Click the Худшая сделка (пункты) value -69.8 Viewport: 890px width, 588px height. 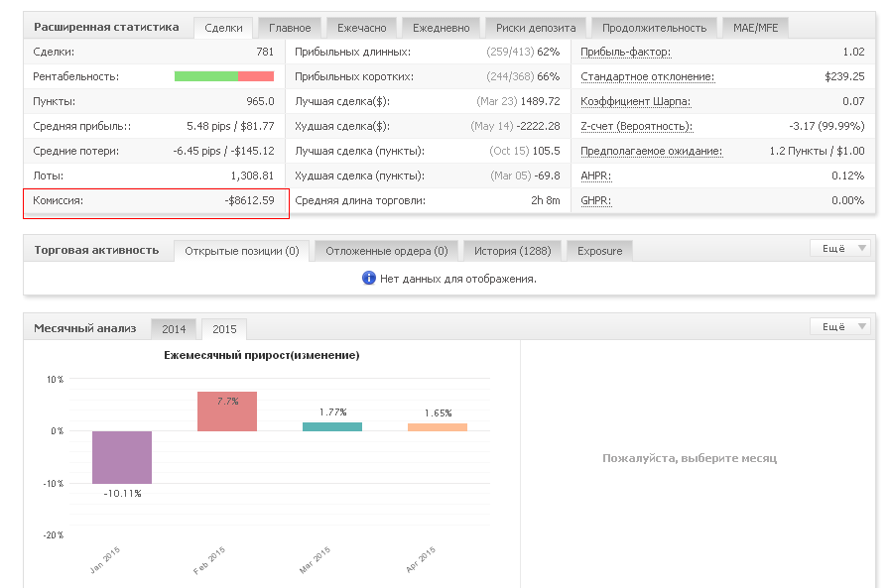(x=547, y=176)
